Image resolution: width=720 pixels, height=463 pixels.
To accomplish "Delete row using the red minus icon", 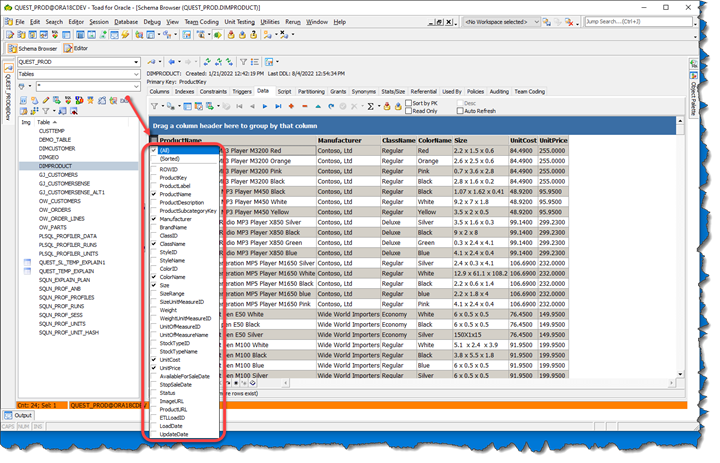I will click(304, 107).
